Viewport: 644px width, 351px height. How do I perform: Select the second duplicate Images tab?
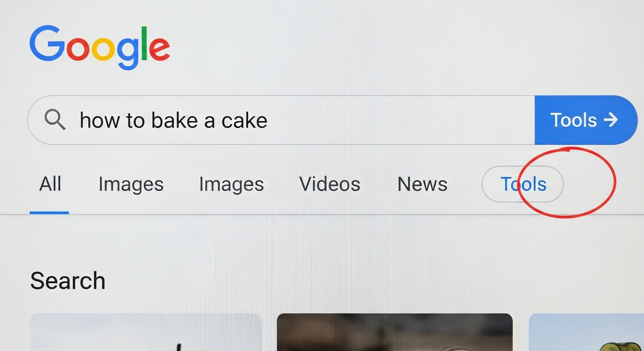point(231,184)
